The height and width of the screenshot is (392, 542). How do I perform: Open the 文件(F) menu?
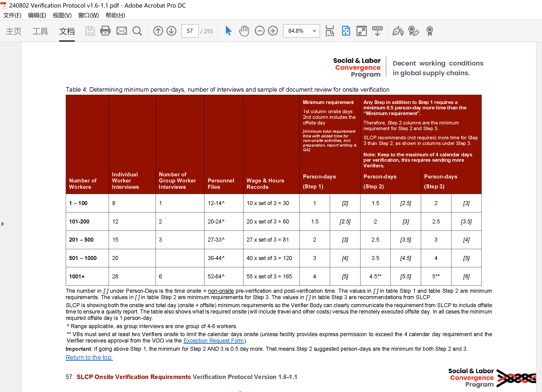pyautogui.click(x=12, y=15)
